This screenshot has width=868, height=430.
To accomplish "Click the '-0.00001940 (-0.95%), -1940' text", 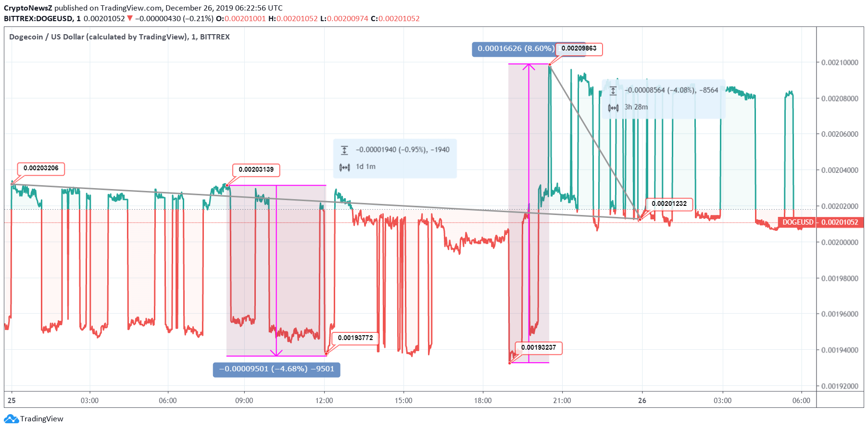I will (403, 150).
